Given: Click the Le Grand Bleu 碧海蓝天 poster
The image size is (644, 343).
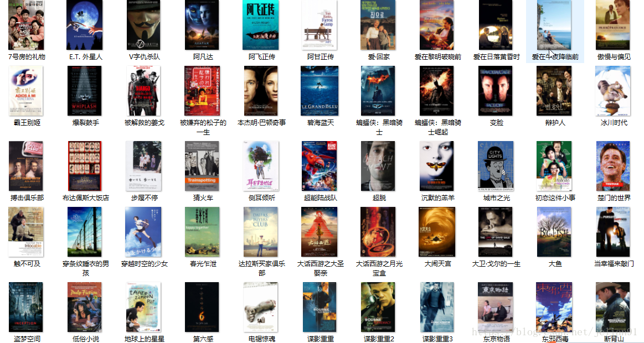Looking at the screenshot, I should [320, 91].
